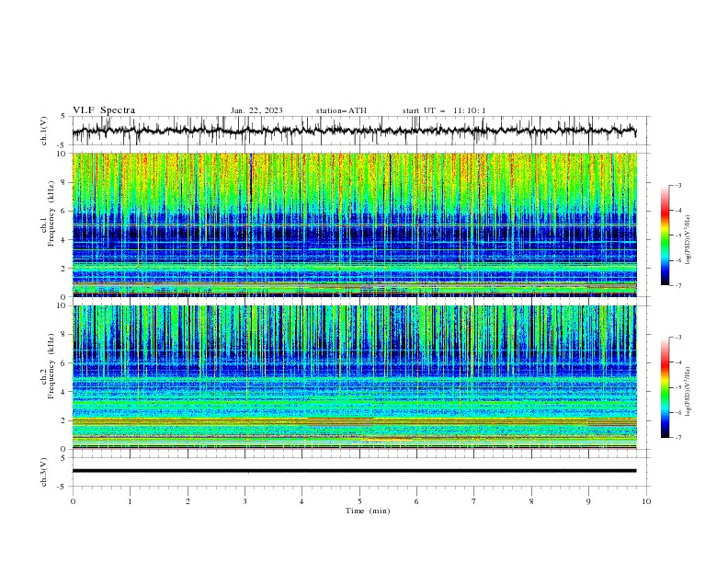
Task: Click the ch.1 spectrogram panel
Action: [x=354, y=224]
